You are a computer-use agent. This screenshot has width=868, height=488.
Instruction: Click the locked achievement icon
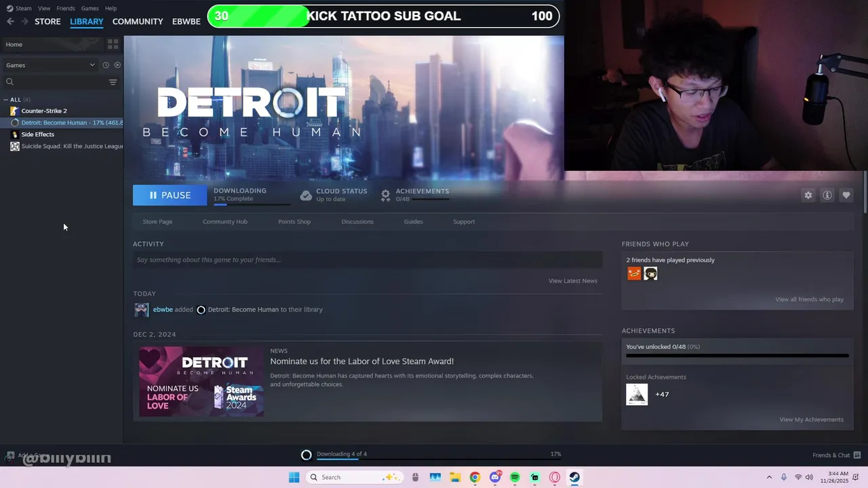point(637,394)
